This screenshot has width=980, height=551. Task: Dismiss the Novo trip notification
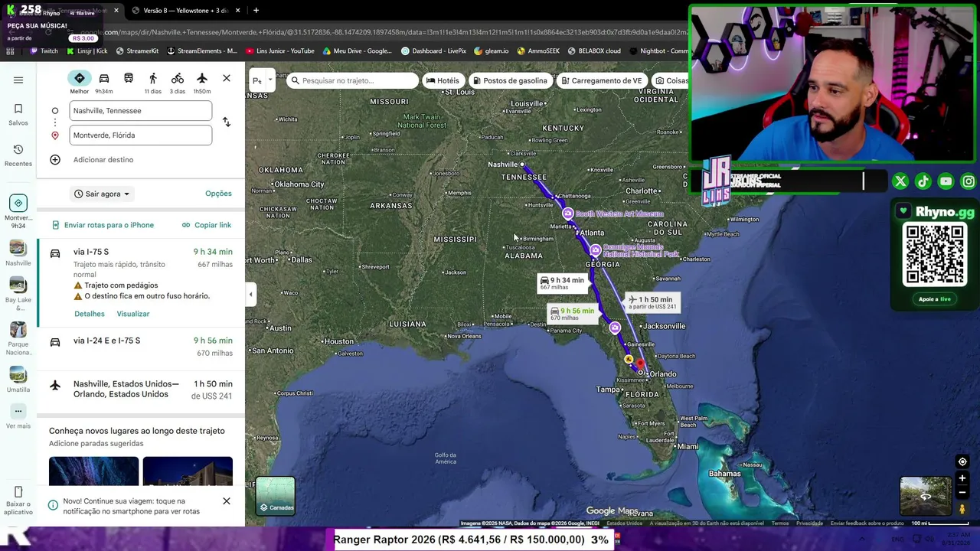[x=227, y=501]
